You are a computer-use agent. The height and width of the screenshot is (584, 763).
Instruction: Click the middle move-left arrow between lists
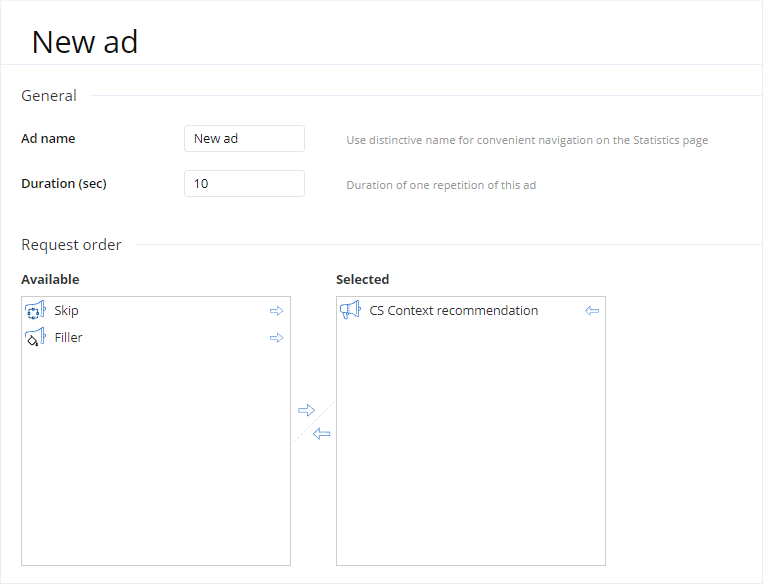pyautogui.click(x=322, y=433)
